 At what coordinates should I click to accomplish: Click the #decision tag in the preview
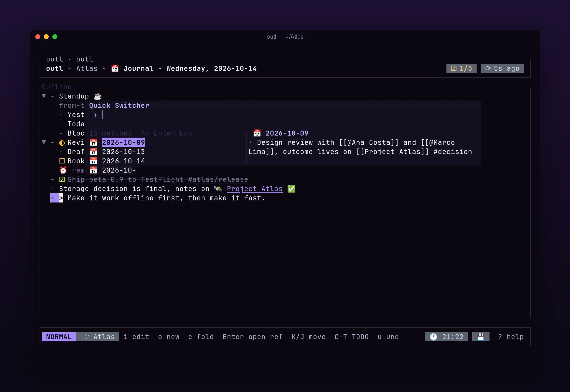point(453,152)
